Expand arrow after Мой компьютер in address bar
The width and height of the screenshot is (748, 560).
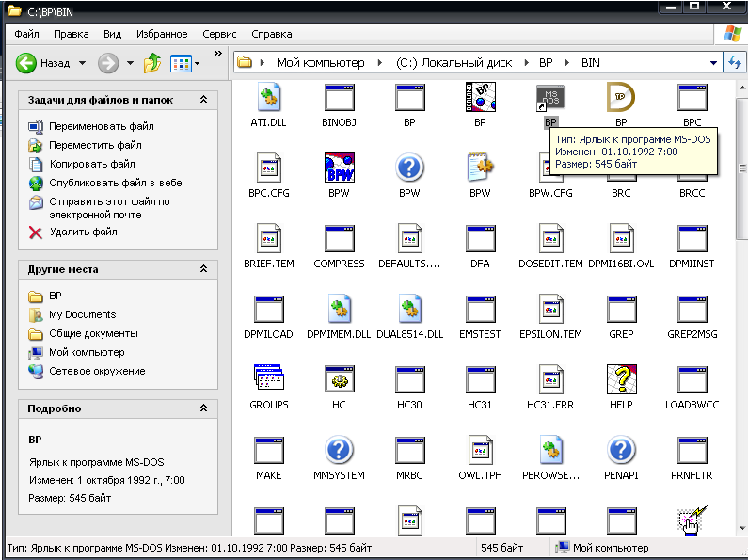pos(380,63)
